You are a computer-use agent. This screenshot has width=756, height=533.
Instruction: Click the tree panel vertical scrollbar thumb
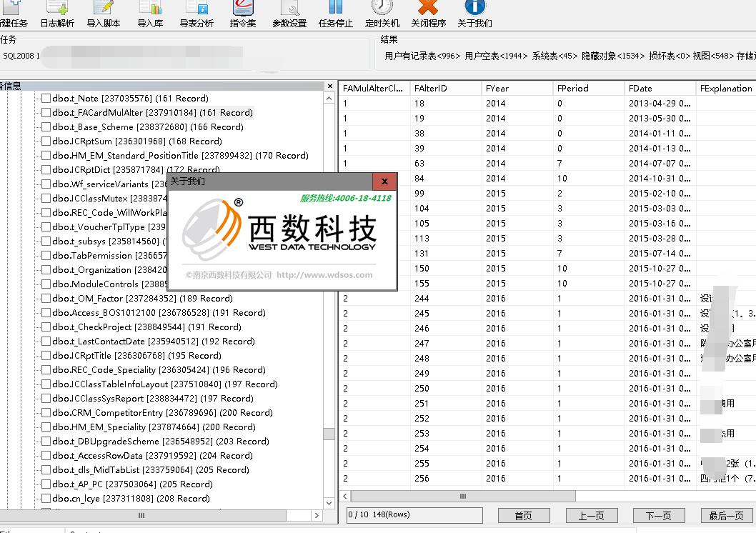[329, 434]
